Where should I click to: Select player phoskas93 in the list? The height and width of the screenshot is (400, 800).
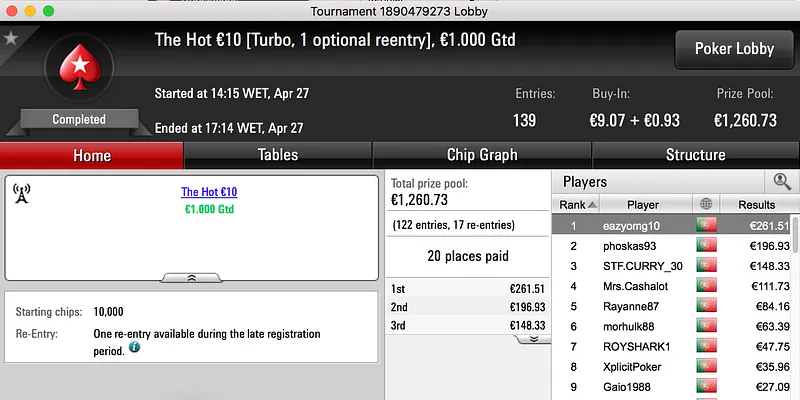pos(630,246)
